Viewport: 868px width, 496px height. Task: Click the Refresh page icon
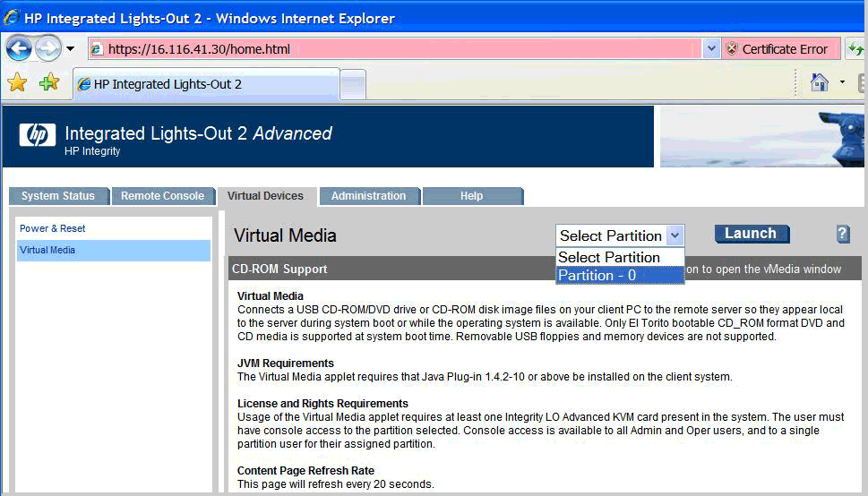coord(855,48)
